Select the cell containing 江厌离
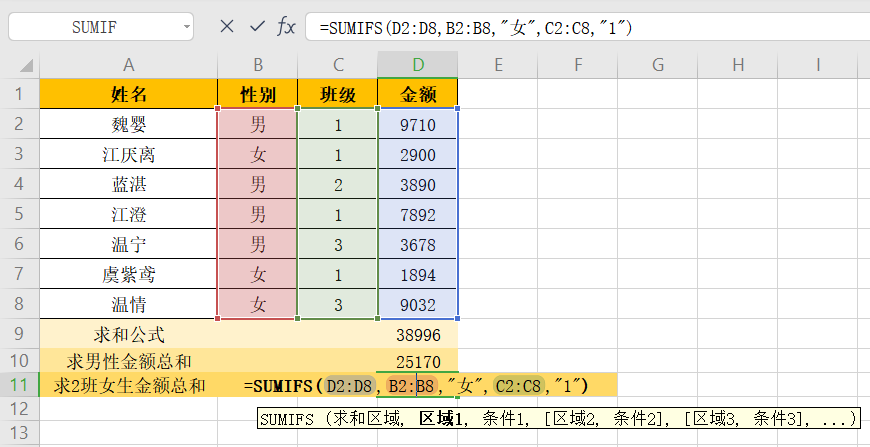Viewport: 870px width, 447px height. pos(128,154)
